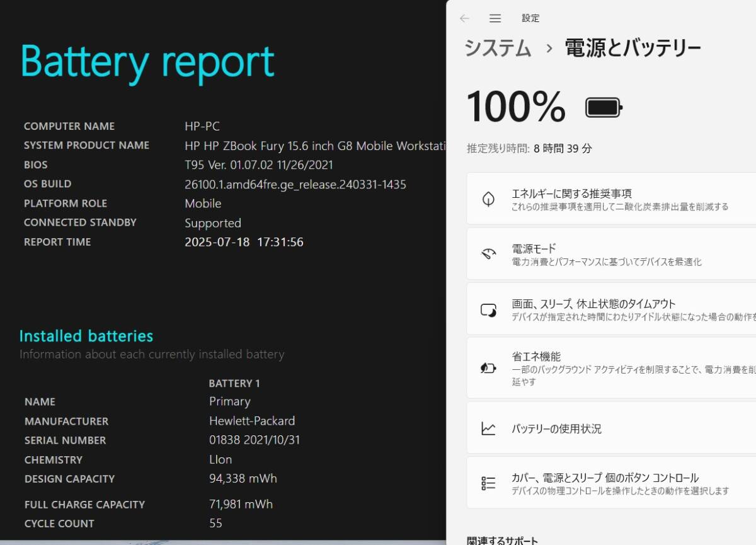Click the cycle count value 55
The width and height of the screenshot is (756, 545).
(215, 524)
